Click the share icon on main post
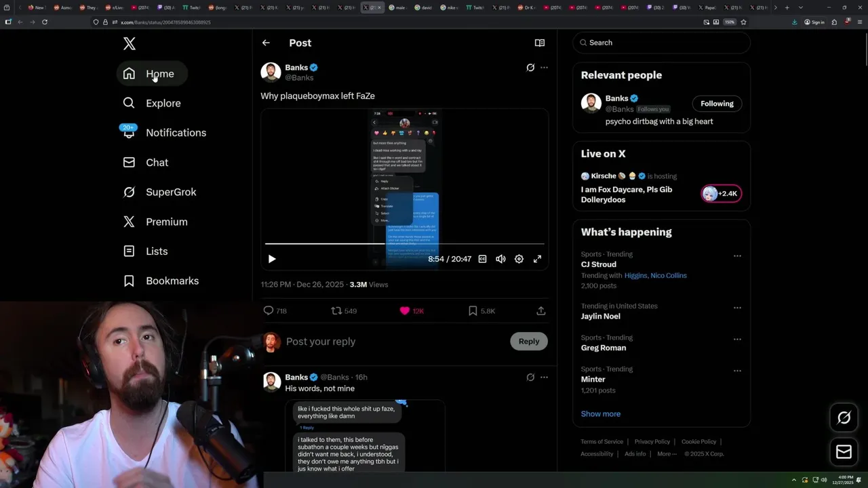 [541, 311]
